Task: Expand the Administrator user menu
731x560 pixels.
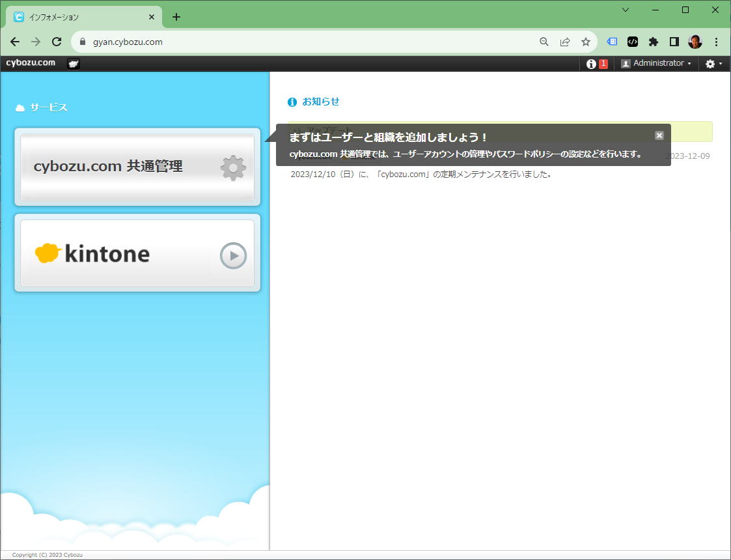Action: click(x=655, y=64)
